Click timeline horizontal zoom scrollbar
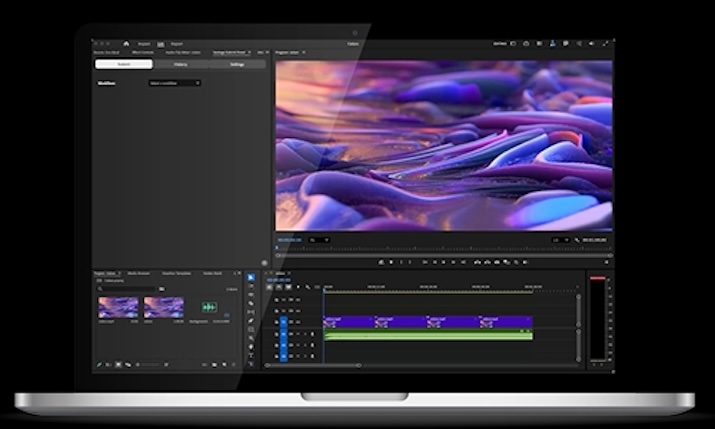The width and height of the screenshot is (715, 429). pyautogui.click(x=314, y=365)
